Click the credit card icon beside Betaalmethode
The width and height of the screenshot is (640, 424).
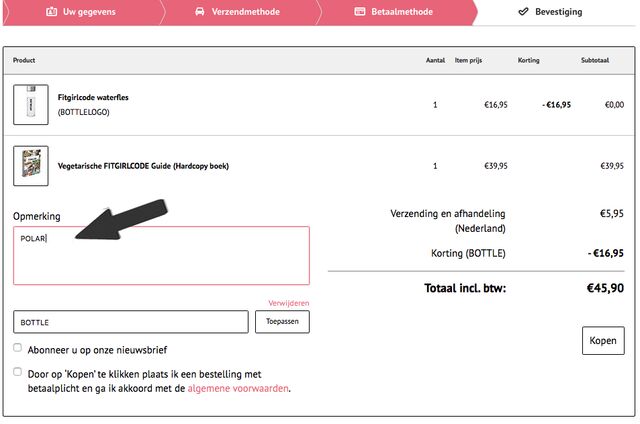click(360, 12)
